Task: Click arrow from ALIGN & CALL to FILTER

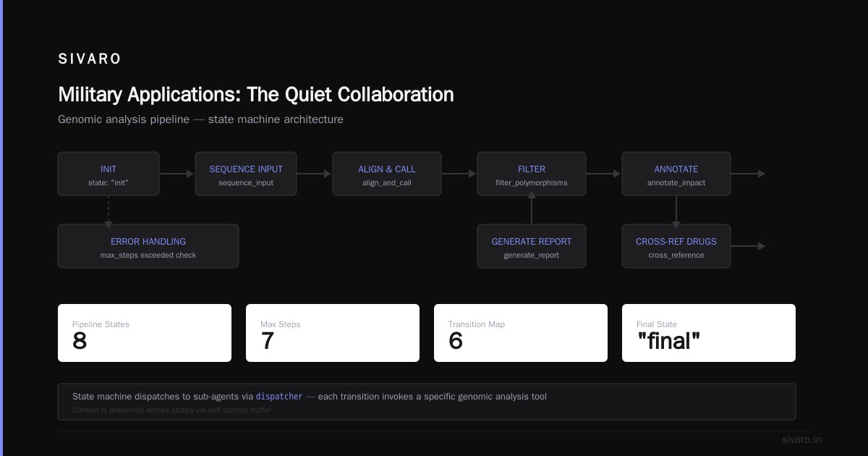Action: click(x=459, y=174)
